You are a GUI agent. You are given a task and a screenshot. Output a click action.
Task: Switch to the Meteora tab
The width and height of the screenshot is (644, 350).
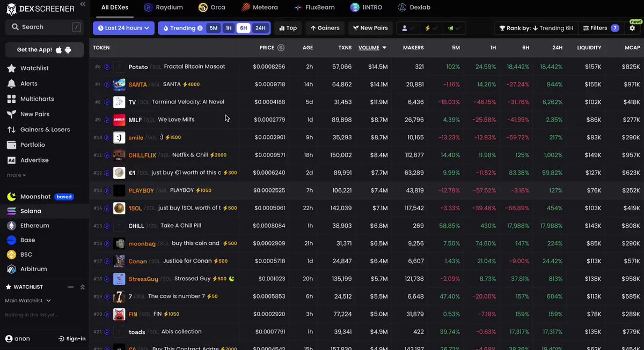(259, 8)
